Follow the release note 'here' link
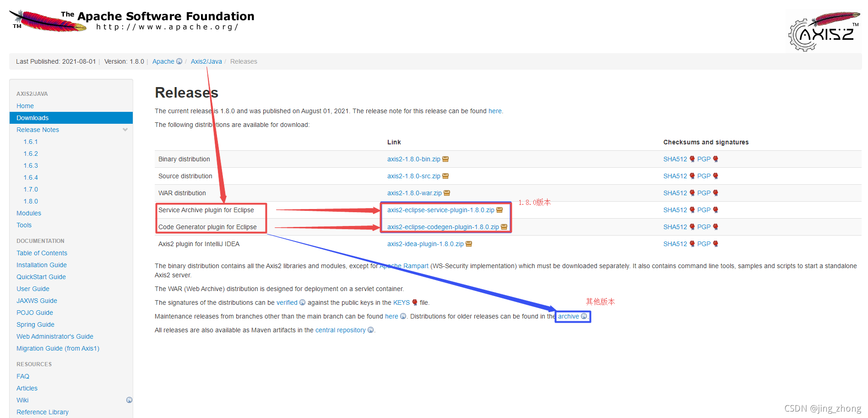 pyautogui.click(x=495, y=111)
